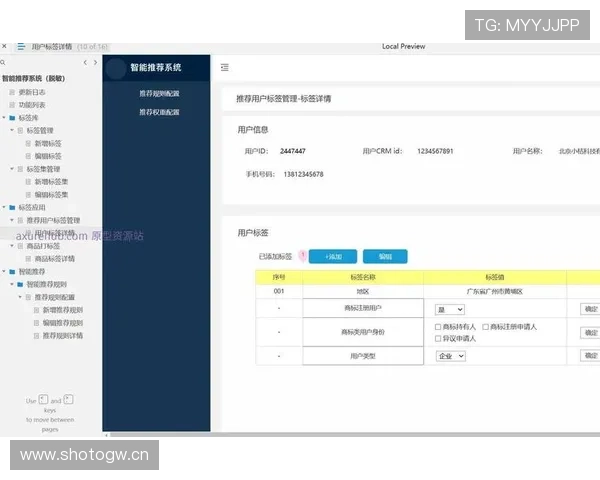Open the 商品标签详情 page in sitemap
Viewport: 600px width, 480px height.
[x=55, y=259]
